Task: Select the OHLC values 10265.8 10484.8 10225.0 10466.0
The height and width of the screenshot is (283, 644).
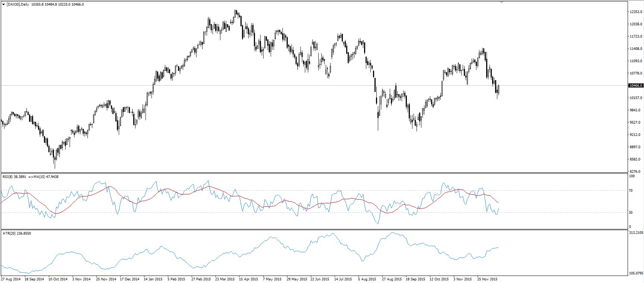Action: click(58, 4)
